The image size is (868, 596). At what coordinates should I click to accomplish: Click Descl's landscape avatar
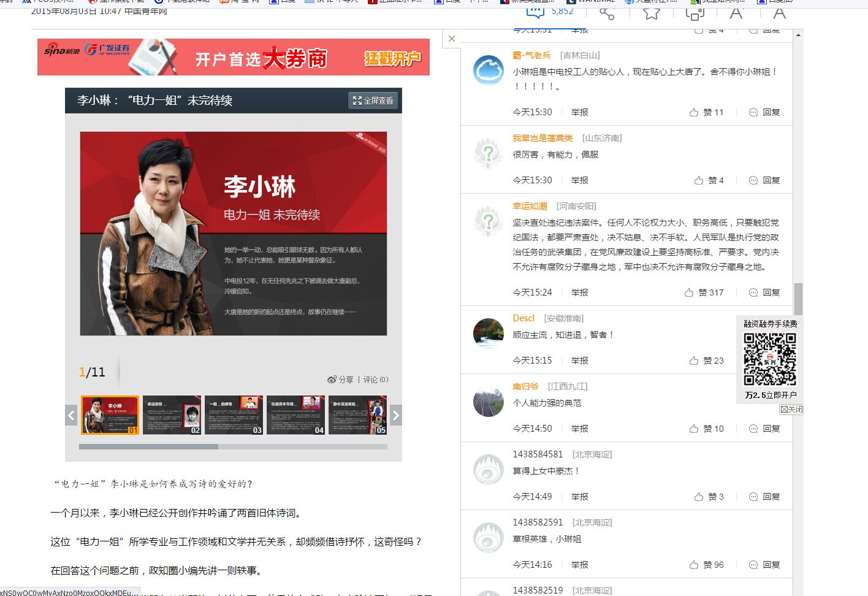tap(489, 333)
